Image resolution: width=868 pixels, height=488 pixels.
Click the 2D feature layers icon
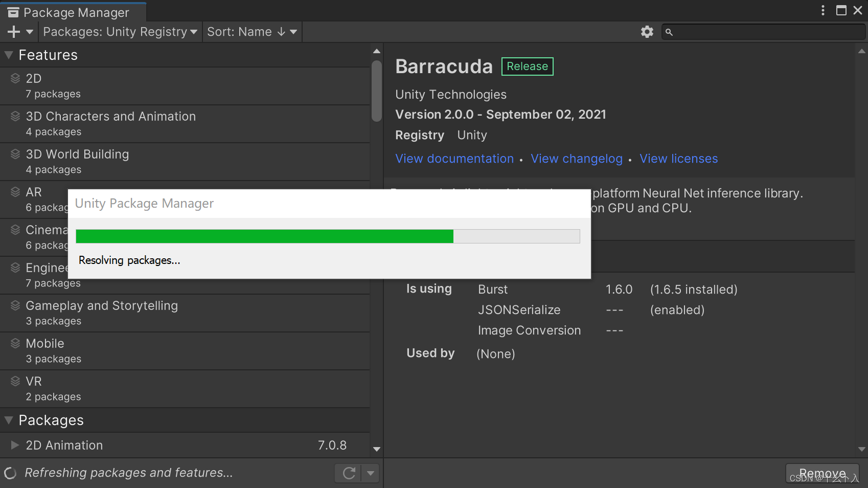point(15,78)
